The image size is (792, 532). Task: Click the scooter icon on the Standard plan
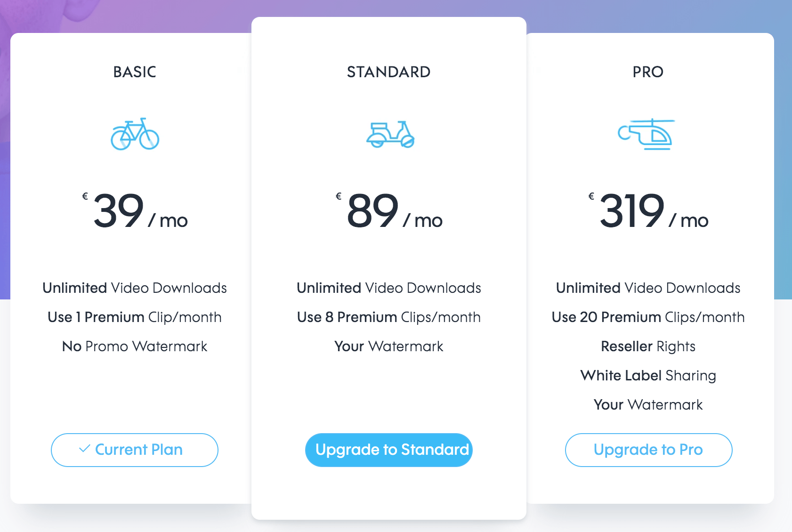click(390, 135)
